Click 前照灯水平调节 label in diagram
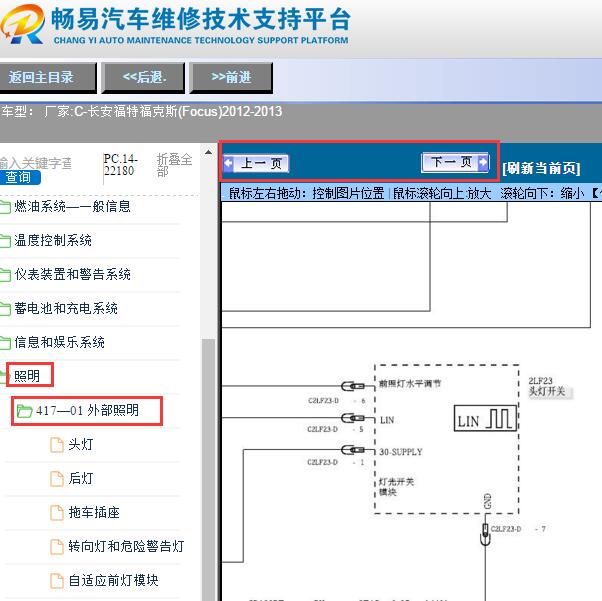This screenshot has height=601, width=602. pos(410,383)
